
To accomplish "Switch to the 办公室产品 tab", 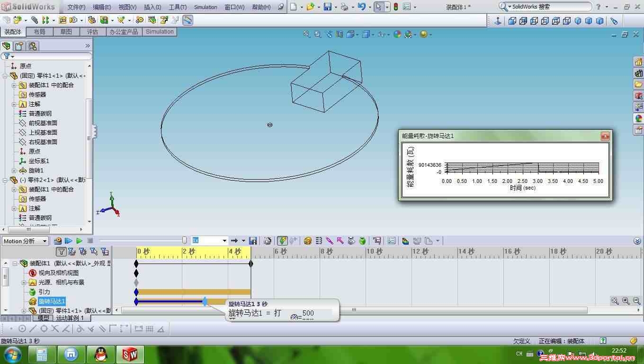I will [x=124, y=32].
